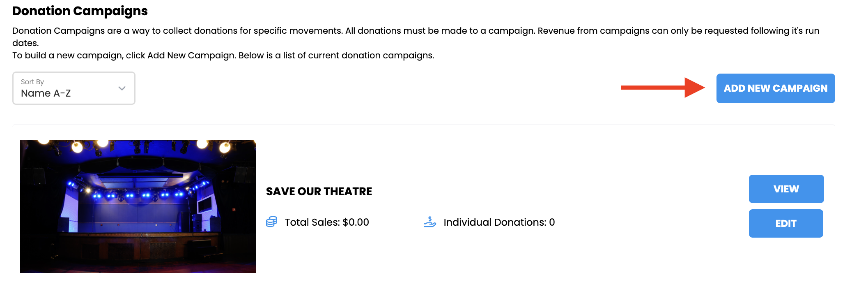Viewport: 868px width, 296px height.
Task: Click the Add New Campaign button
Action: [x=776, y=88]
